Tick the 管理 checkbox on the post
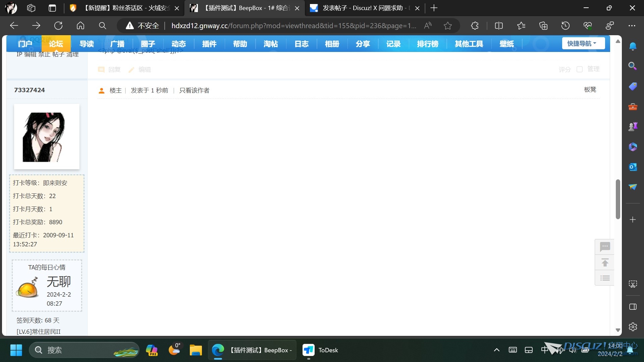Viewport: 644px width, 362px height. (579, 69)
